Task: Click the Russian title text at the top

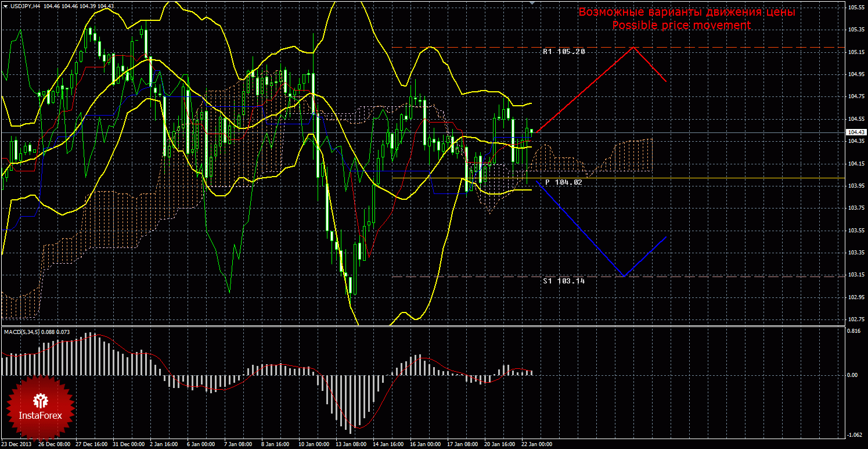Action: point(687,12)
